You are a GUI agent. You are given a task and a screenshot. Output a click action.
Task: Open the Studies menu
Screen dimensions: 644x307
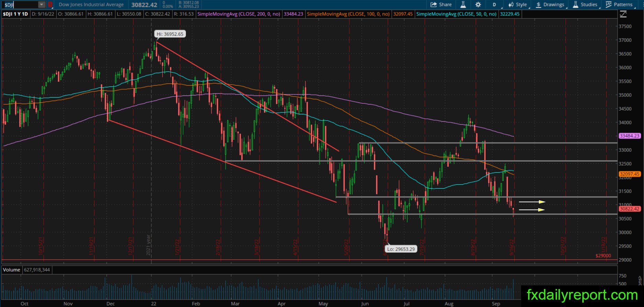click(x=585, y=4)
